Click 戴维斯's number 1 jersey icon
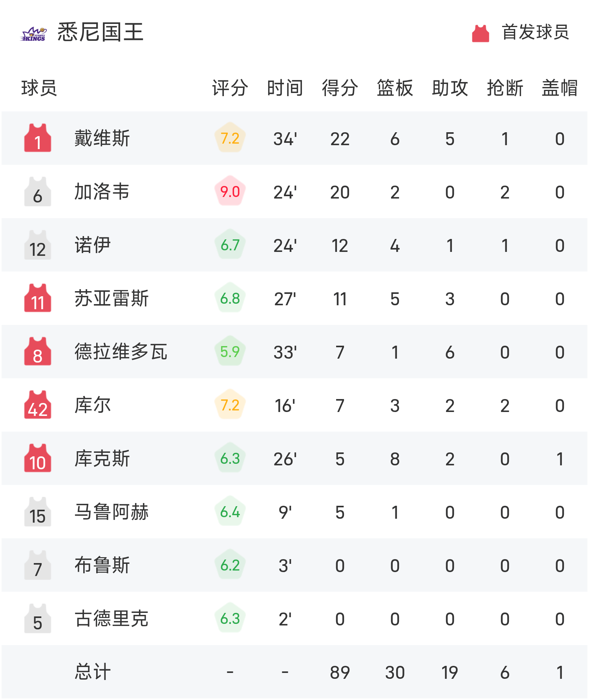 point(38,138)
